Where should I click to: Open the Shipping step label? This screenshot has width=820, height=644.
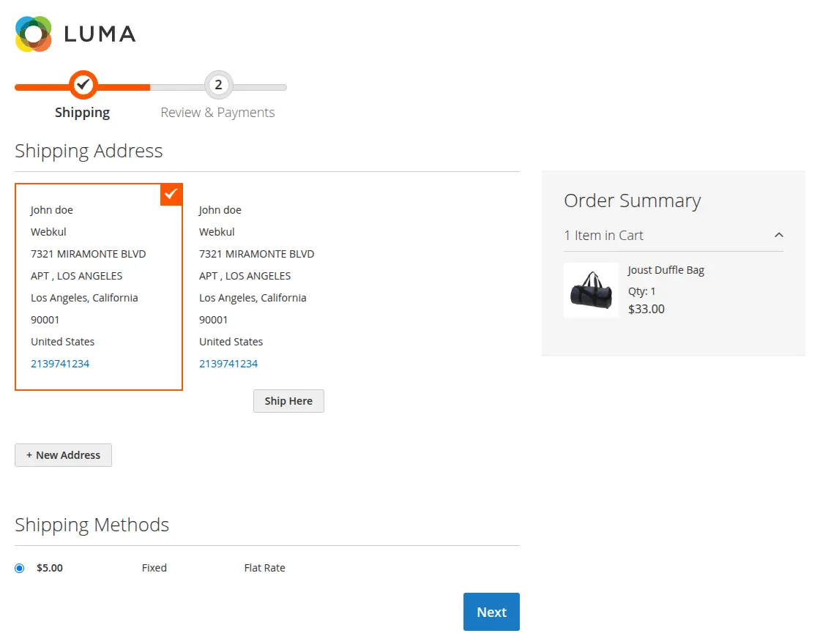click(82, 113)
